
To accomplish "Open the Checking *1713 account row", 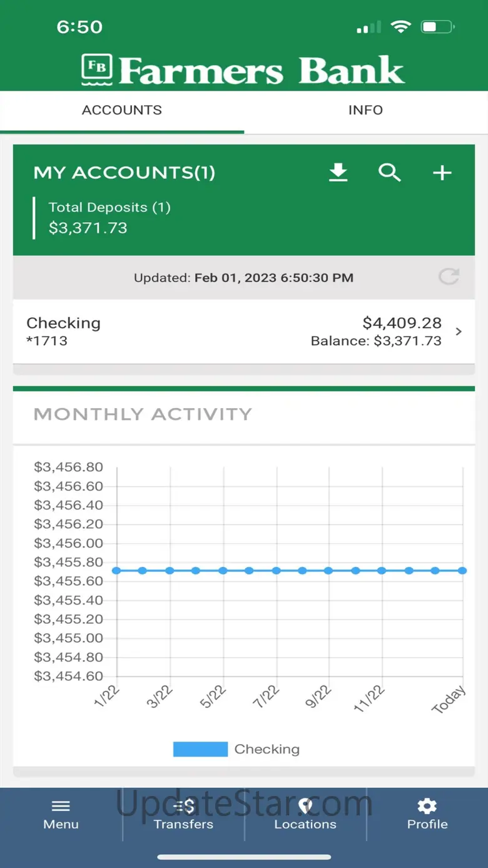I will (188, 332).
